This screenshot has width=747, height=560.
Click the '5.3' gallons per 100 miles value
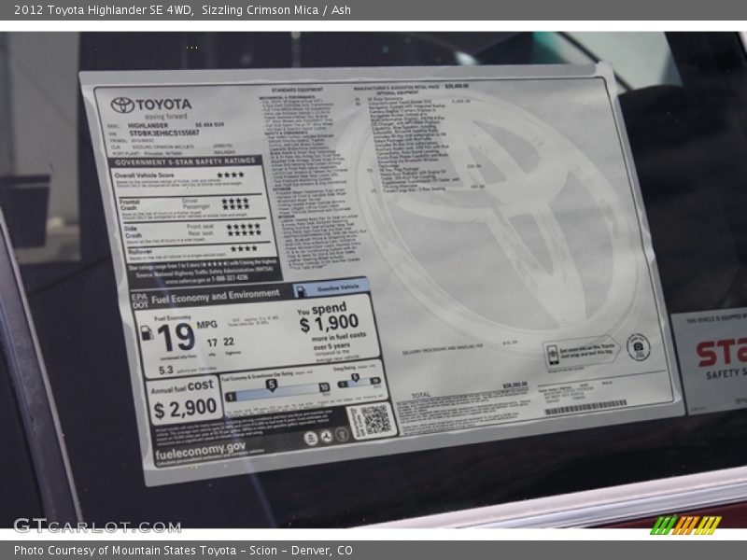[x=166, y=370]
